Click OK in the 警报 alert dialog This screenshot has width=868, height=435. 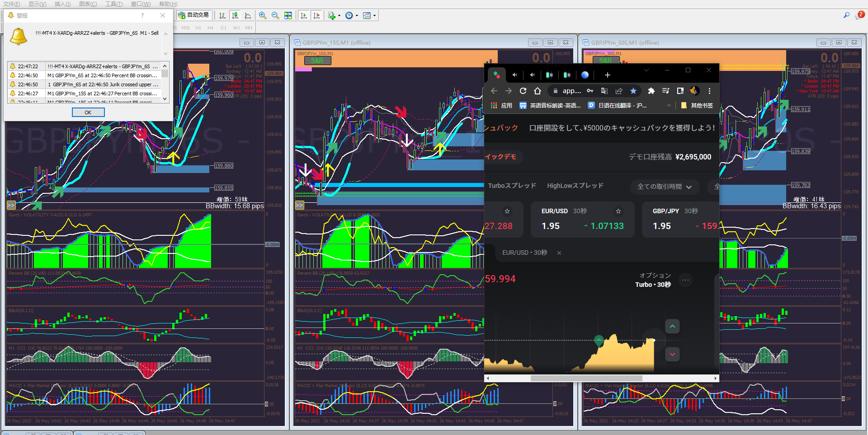(x=88, y=112)
